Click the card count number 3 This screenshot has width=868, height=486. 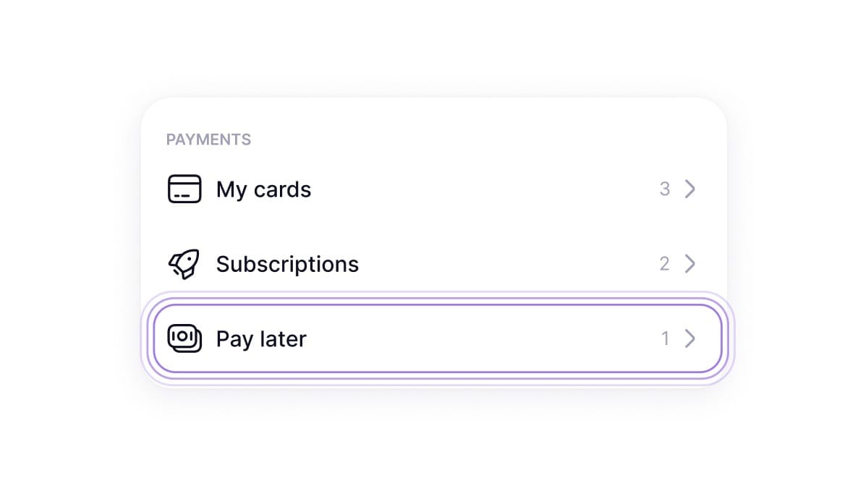(x=665, y=189)
